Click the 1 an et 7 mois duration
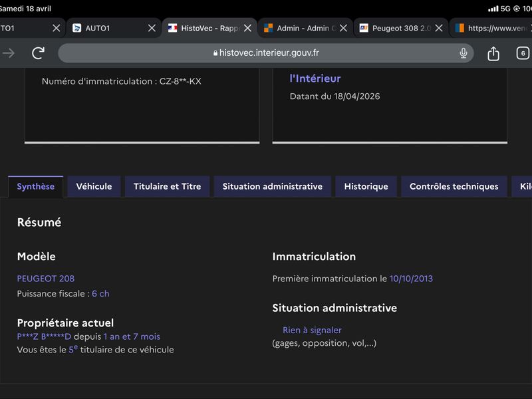Viewport: 532px width, 399px height. coord(132,336)
